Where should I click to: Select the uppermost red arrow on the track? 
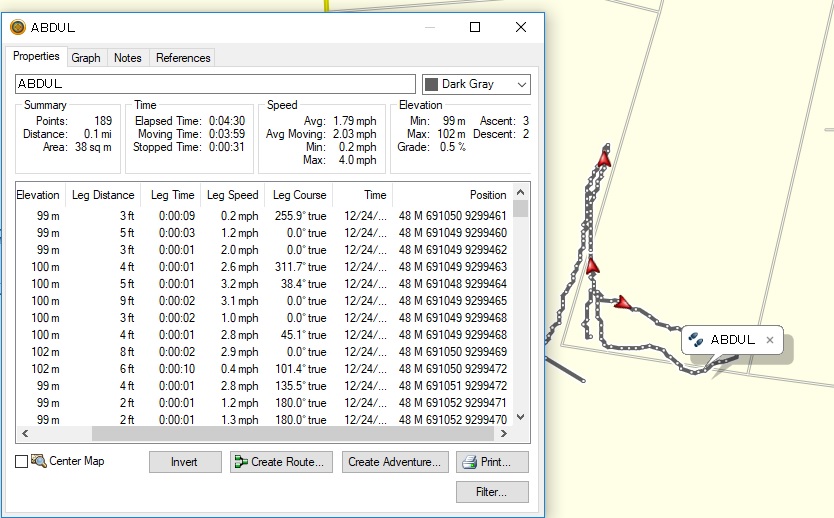click(x=604, y=157)
